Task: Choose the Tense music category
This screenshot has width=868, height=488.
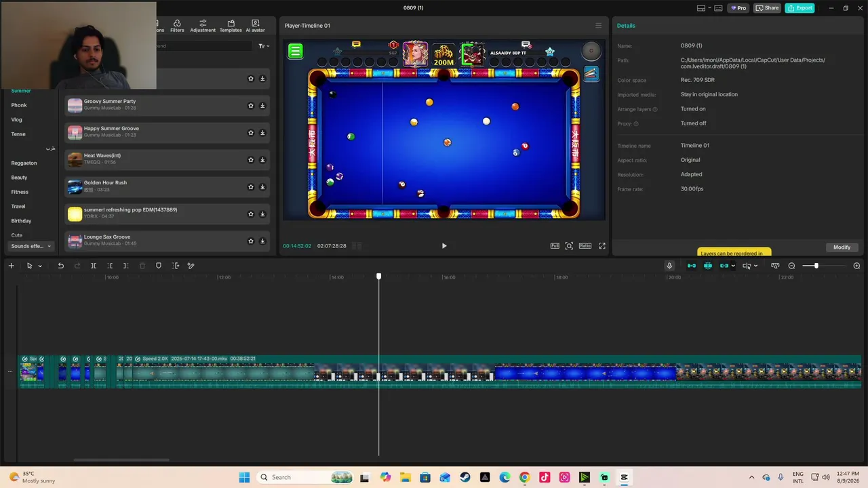Action: (x=18, y=134)
